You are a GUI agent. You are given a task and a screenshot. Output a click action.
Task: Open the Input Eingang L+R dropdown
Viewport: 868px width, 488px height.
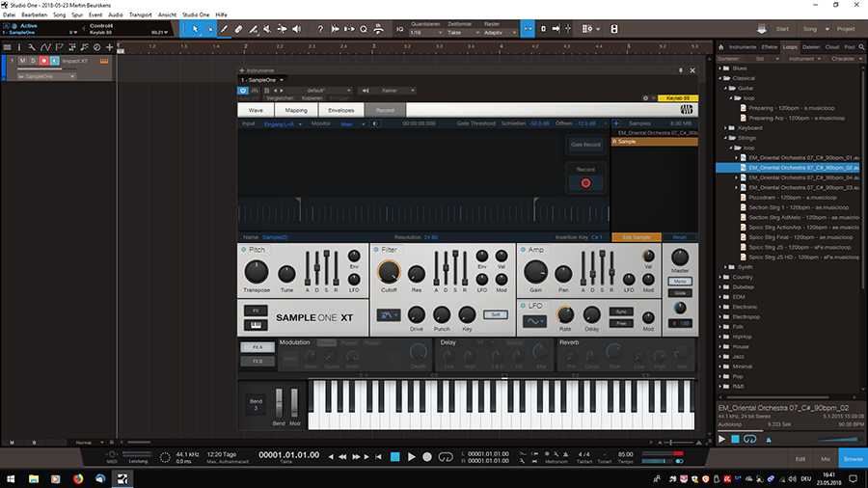coord(283,124)
